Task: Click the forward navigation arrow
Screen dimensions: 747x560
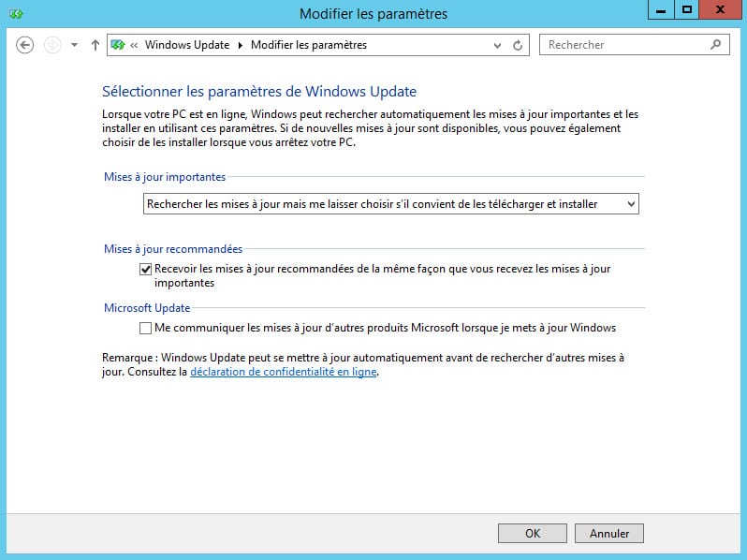Action: point(52,45)
